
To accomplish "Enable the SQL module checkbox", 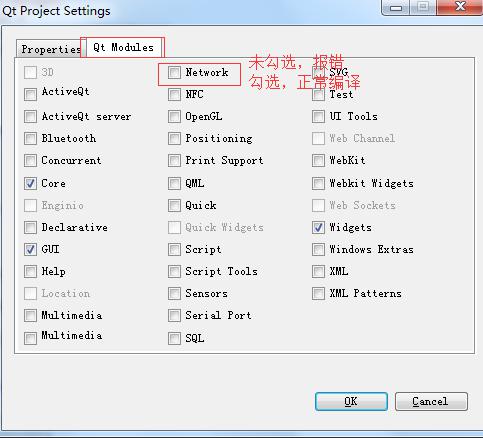I will (174, 338).
